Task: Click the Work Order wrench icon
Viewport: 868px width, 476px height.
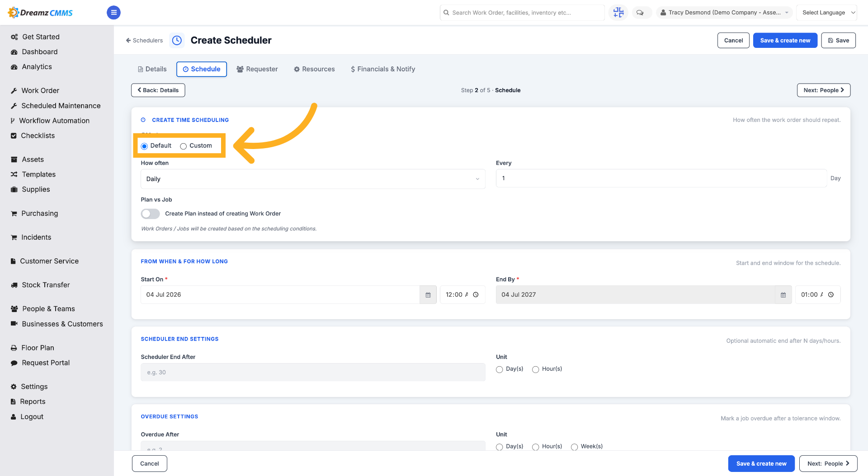Action: click(14, 91)
